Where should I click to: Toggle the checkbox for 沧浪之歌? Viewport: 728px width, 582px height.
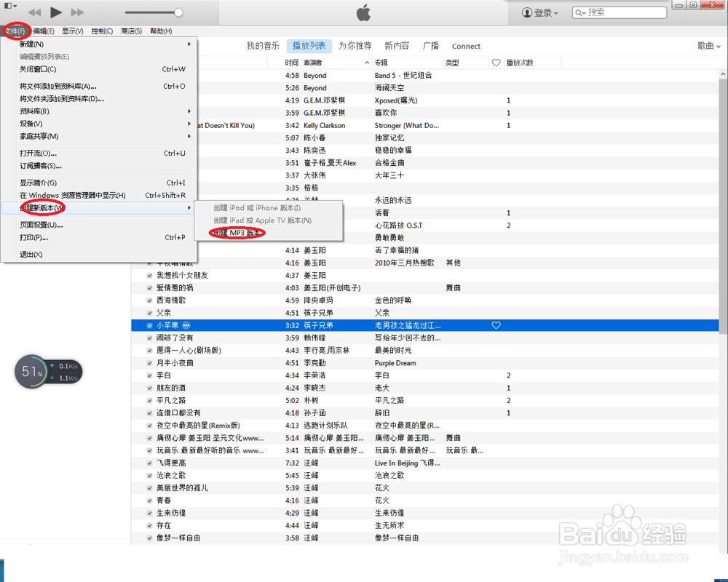point(149,475)
